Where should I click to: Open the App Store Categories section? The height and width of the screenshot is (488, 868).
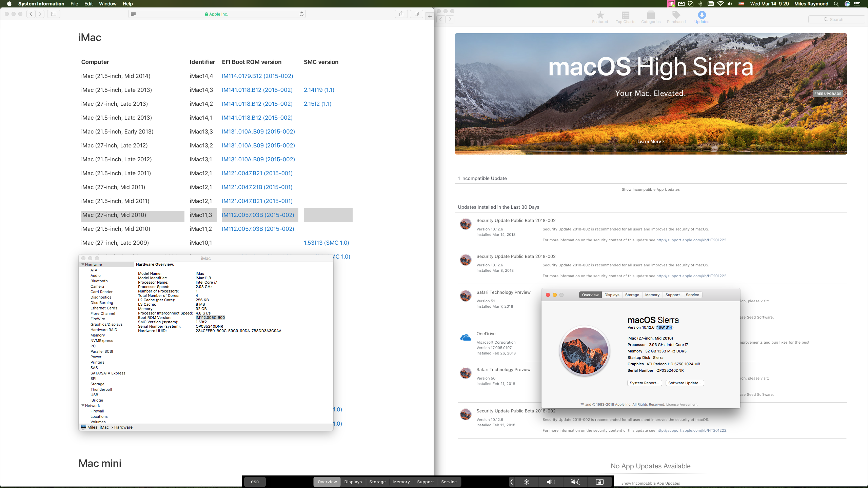click(x=651, y=17)
